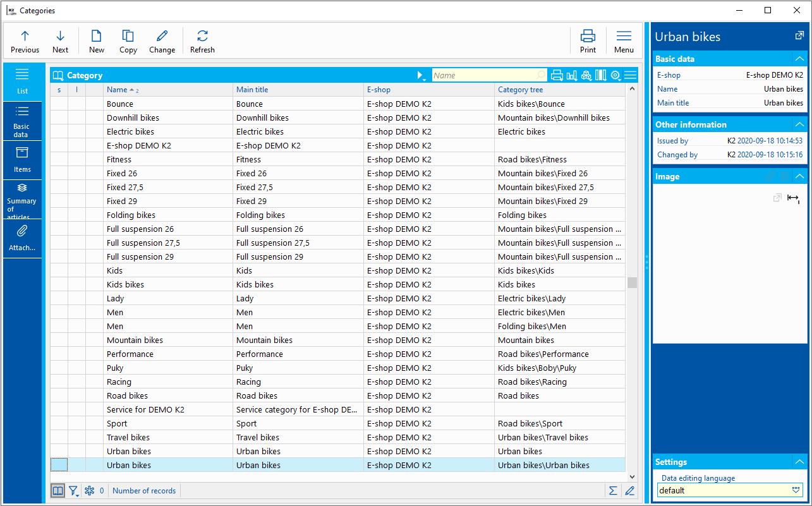
Task: Click the Name search input field
Action: click(x=483, y=76)
